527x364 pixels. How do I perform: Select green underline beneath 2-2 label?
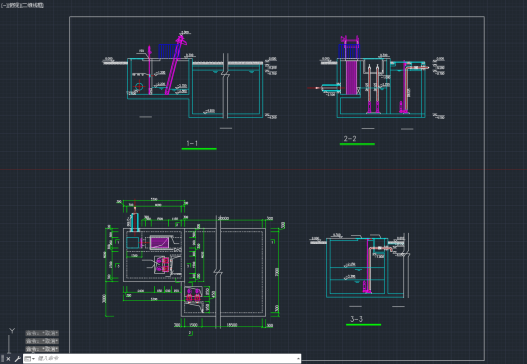(x=357, y=144)
